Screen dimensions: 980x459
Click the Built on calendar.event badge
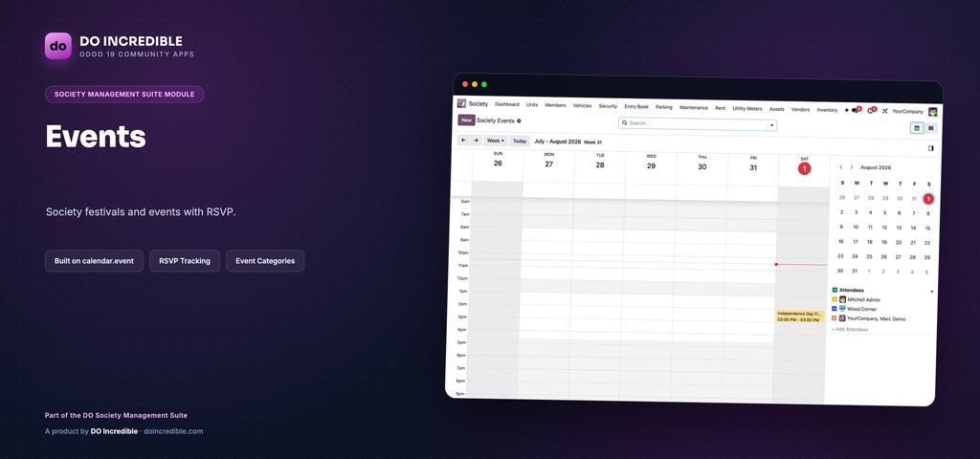pyautogui.click(x=94, y=261)
